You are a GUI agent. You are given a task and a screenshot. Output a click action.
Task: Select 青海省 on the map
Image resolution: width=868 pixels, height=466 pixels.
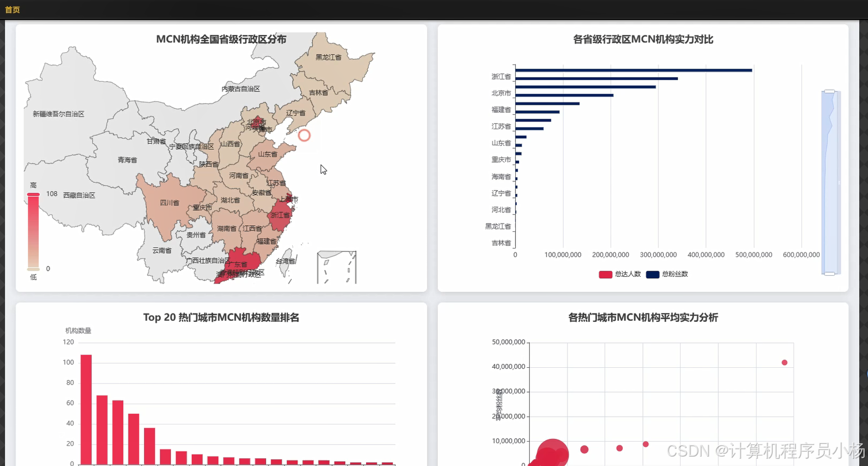click(127, 160)
